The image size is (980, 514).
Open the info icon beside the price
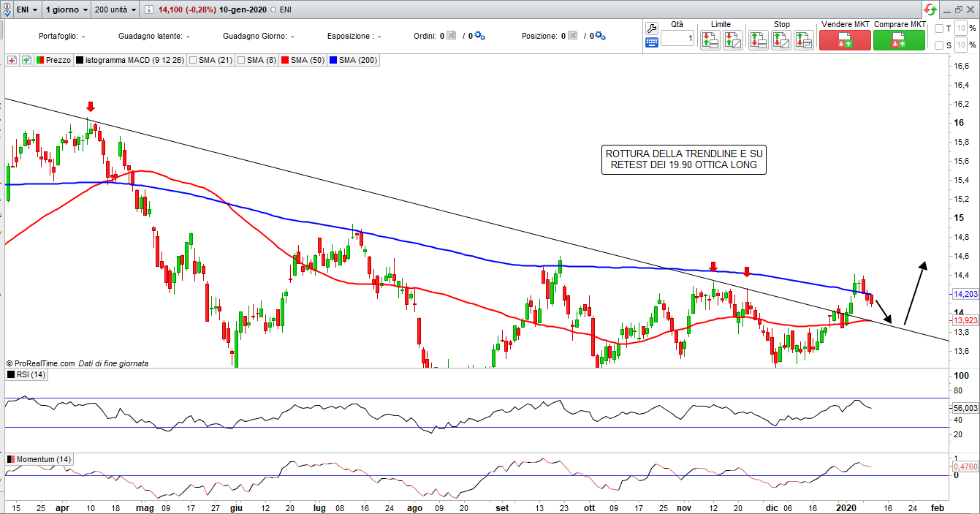[149, 10]
